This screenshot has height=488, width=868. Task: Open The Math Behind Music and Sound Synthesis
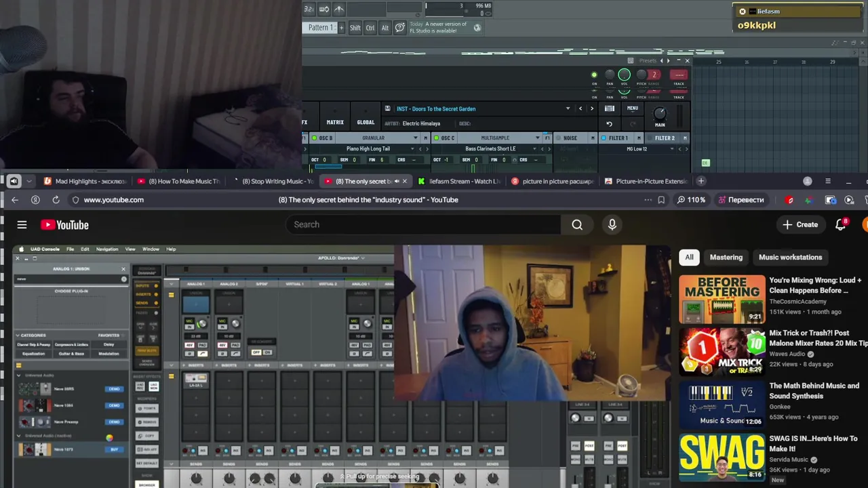point(814,391)
